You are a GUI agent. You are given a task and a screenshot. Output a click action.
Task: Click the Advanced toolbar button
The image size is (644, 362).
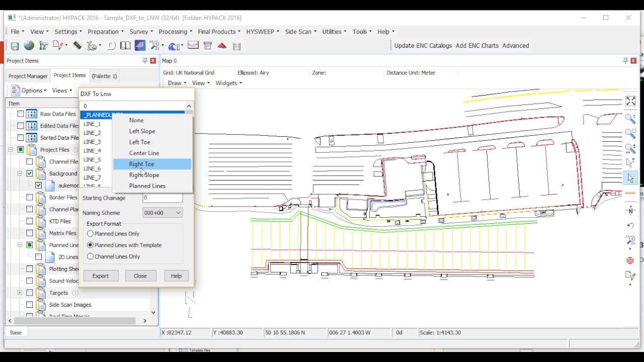(x=516, y=46)
